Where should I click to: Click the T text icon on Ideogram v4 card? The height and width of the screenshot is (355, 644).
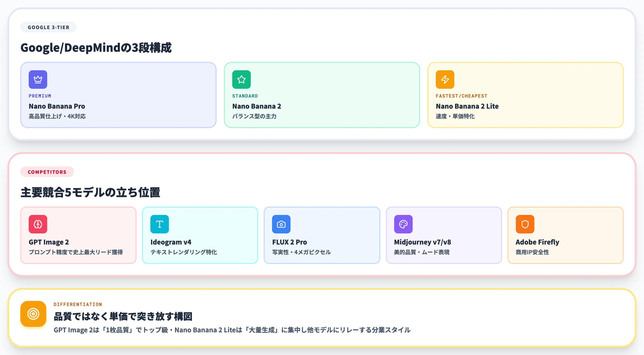160,224
